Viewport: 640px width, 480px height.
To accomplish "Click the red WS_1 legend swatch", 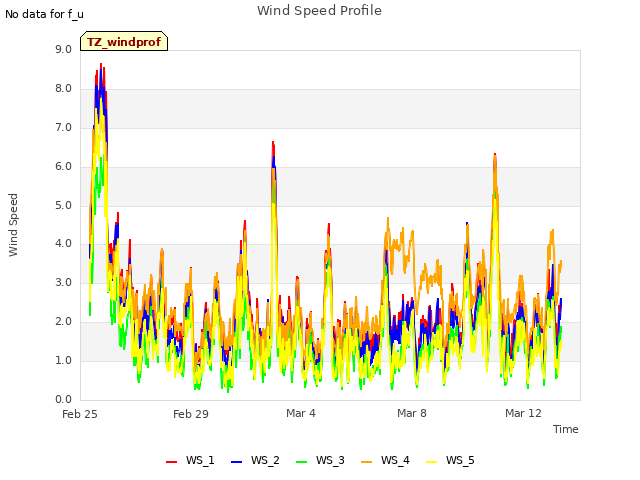I will tap(171, 462).
